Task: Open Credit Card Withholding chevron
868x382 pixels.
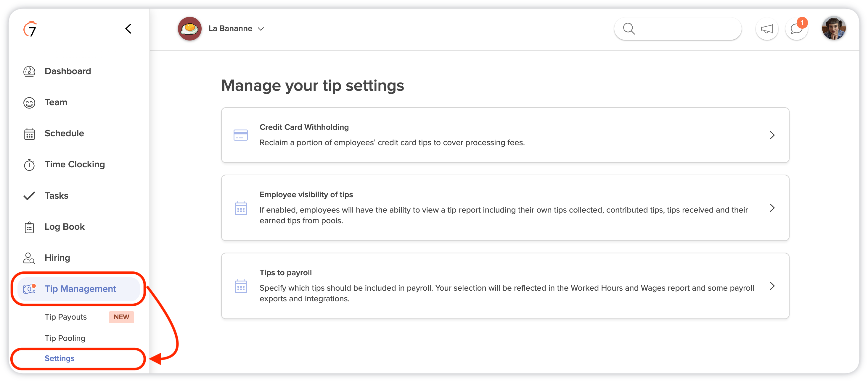Action: pos(772,135)
